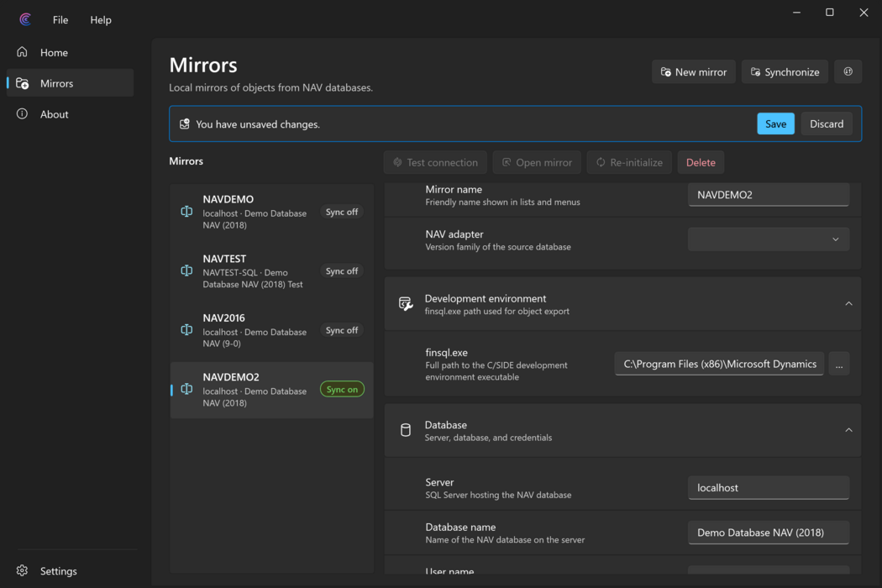882x588 pixels.
Task: Save the unsaved changes
Action: coord(775,123)
